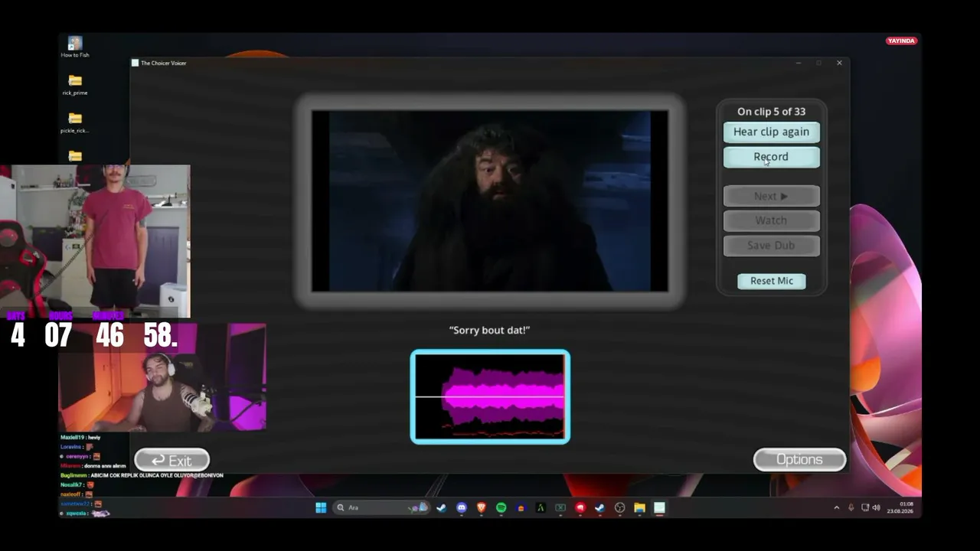Open the Windows Start menu
This screenshot has height=551, width=980.
321,507
